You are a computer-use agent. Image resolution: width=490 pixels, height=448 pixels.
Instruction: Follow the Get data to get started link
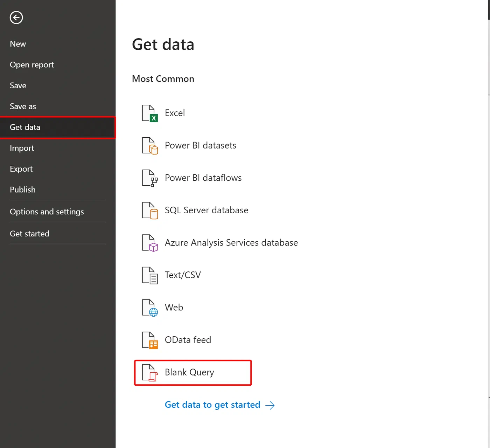[x=212, y=405]
